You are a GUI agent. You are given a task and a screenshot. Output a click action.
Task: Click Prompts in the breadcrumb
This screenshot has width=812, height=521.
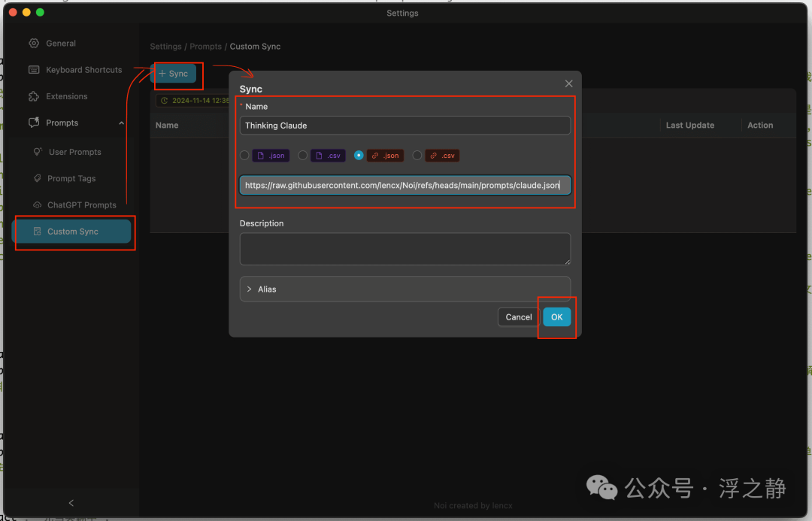(205, 47)
